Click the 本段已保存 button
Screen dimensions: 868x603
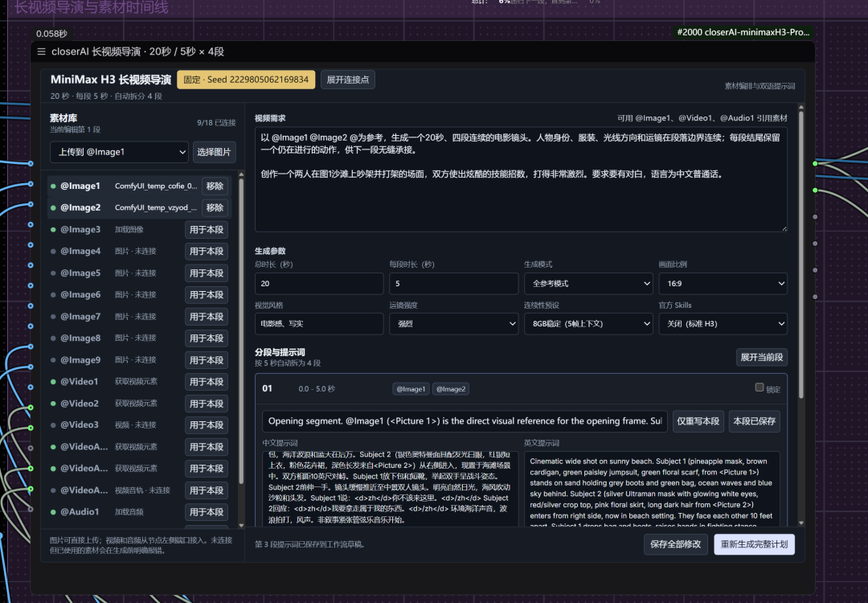pyautogui.click(x=755, y=421)
